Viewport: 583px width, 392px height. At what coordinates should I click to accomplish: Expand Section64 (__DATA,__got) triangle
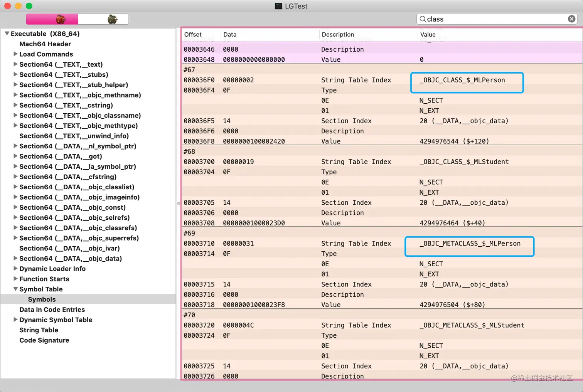[x=15, y=156]
